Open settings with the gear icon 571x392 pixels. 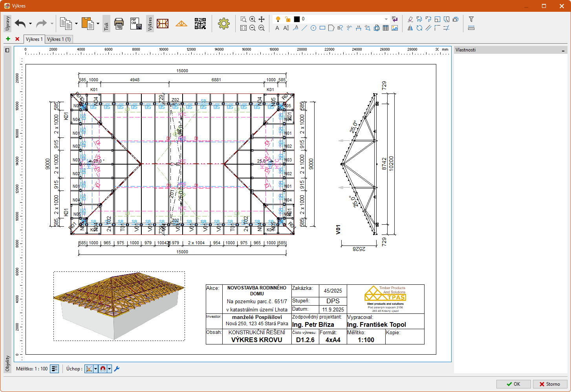tap(223, 24)
